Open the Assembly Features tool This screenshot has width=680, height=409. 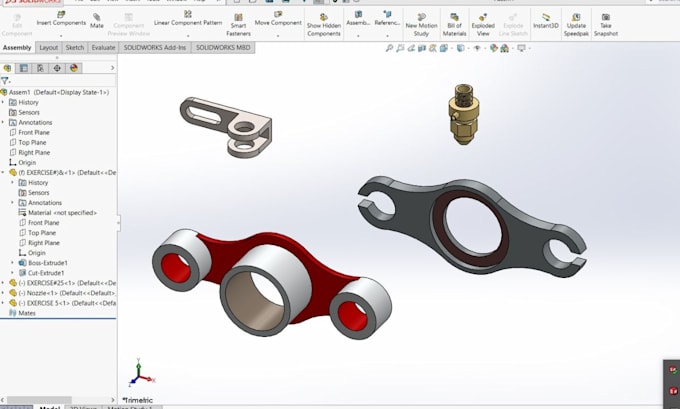[358, 19]
